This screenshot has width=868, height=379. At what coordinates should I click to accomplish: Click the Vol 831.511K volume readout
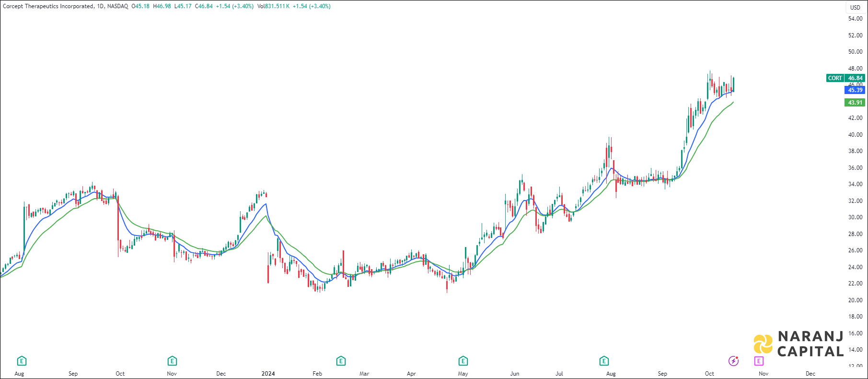pyautogui.click(x=273, y=6)
